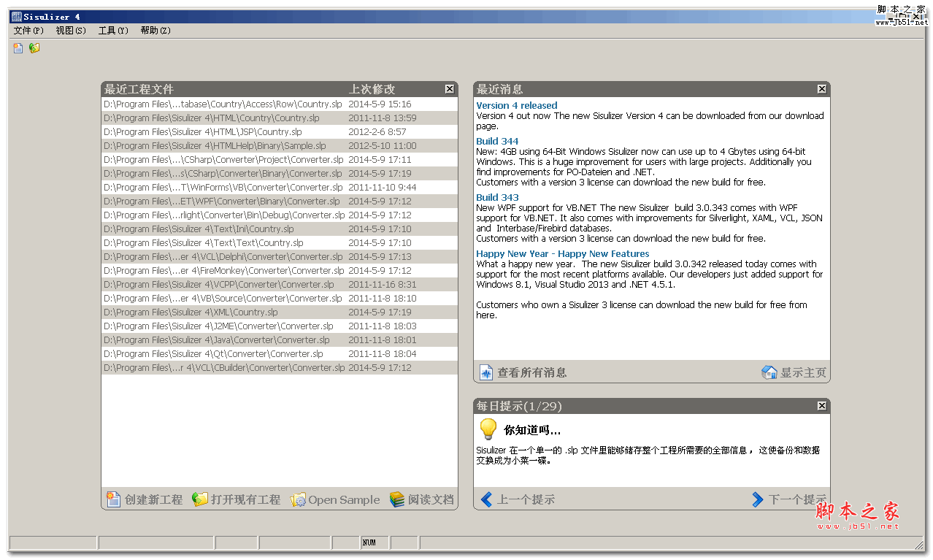Select the Access\Row\Country.slp recent file
The width and height of the screenshot is (933, 560).
280,104
